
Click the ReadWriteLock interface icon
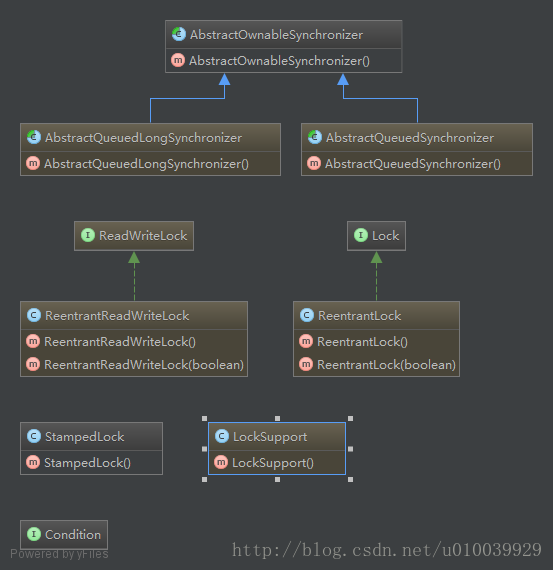pyautogui.click(x=88, y=235)
